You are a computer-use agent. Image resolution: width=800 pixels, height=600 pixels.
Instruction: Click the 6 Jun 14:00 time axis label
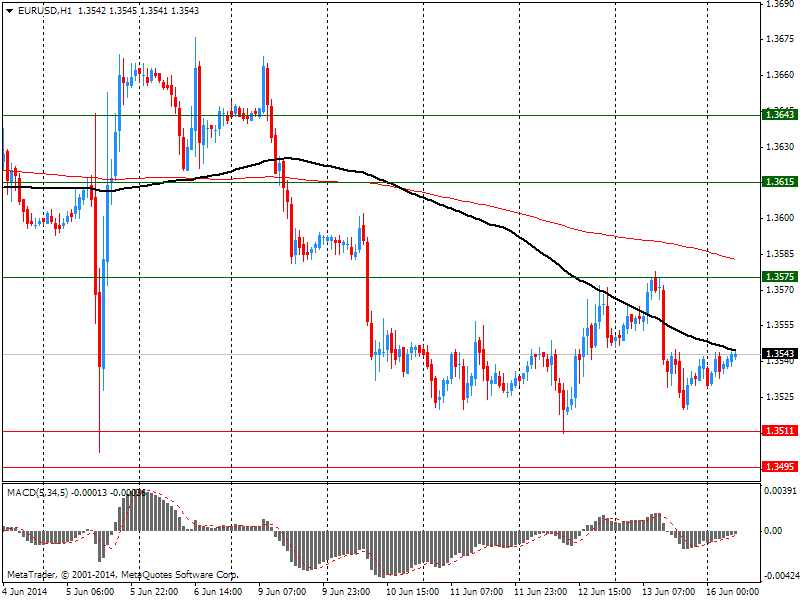click(218, 592)
